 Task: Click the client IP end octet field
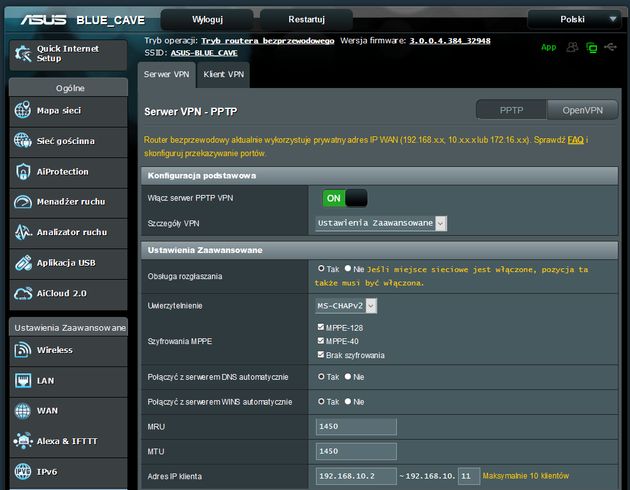point(469,476)
